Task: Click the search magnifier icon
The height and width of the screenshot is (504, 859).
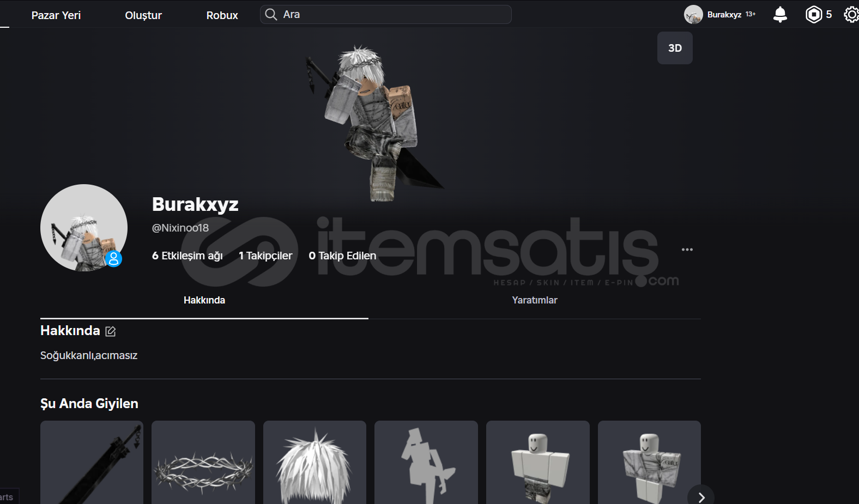Action: tap(271, 15)
